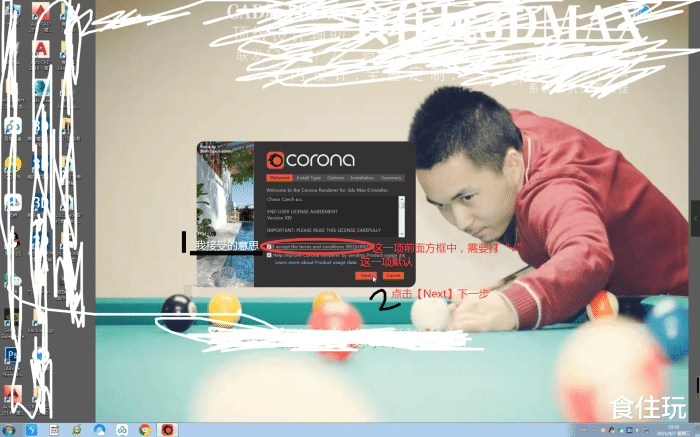
Task: Expand the collapsed side panel handle at the right screen edge
Action: coord(696,219)
